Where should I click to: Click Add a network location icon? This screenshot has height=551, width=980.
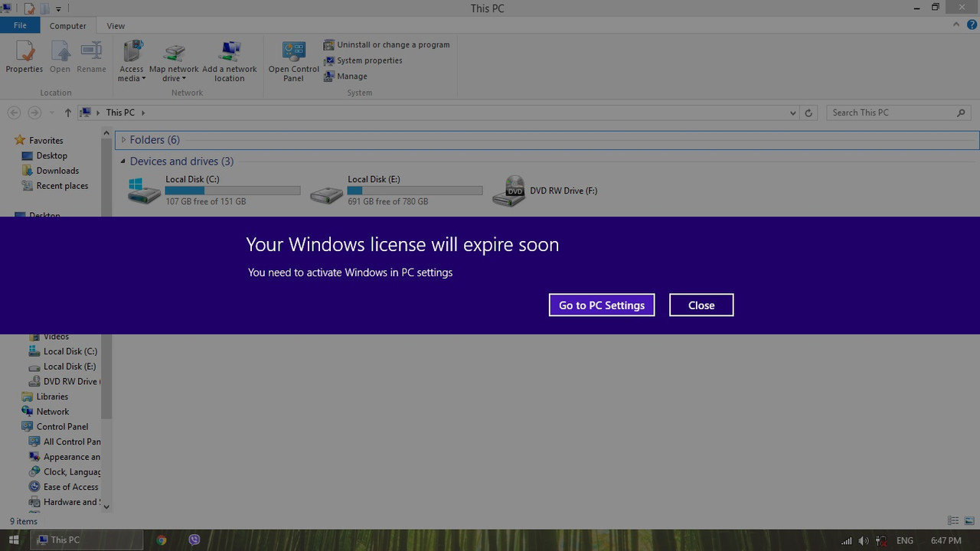click(x=230, y=61)
